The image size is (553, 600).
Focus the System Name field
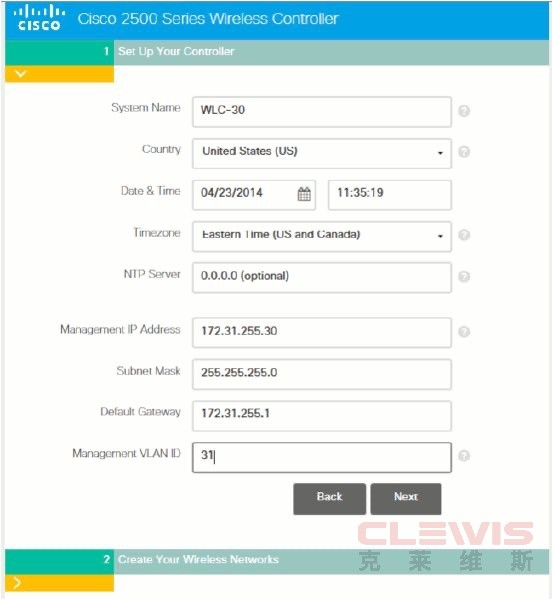tap(322, 112)
